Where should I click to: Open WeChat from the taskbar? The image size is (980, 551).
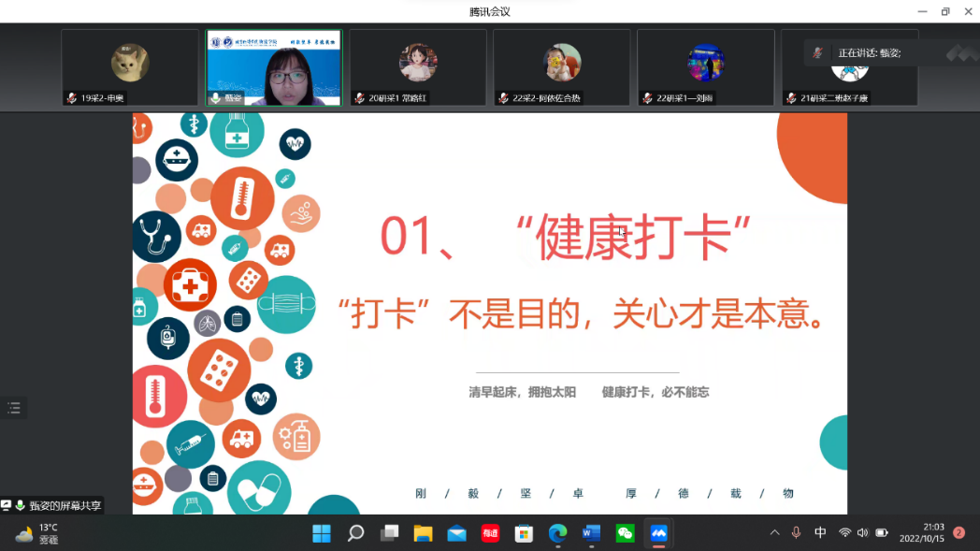625,533
